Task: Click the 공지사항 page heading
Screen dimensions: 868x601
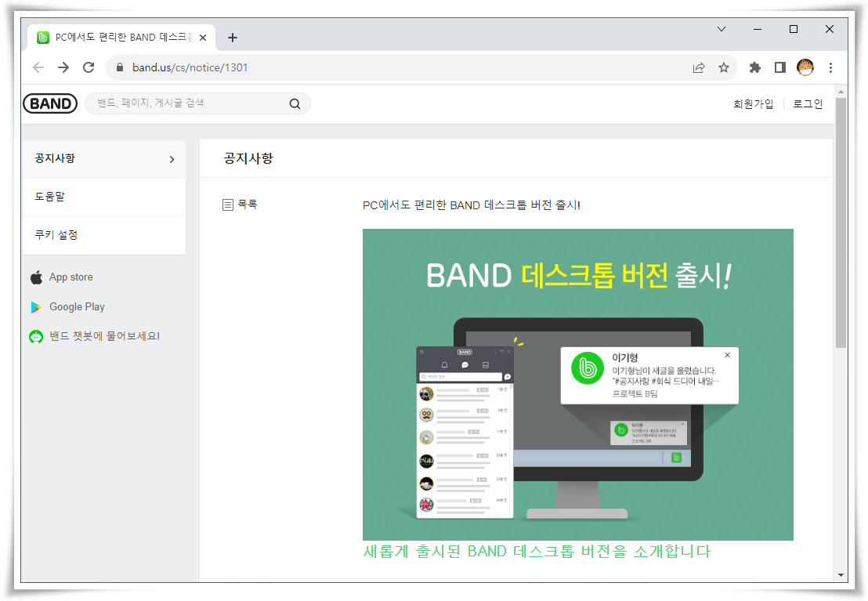Action: (248, 158)
